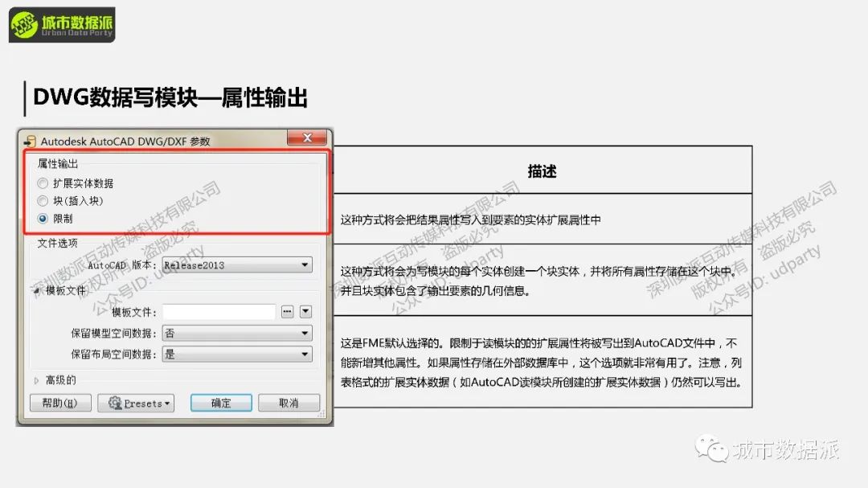This screenshot has width=868, height=488.
Task: Click the description starting 这种方式将会为写模块的每个实体
Action: [x=538, y=281]
